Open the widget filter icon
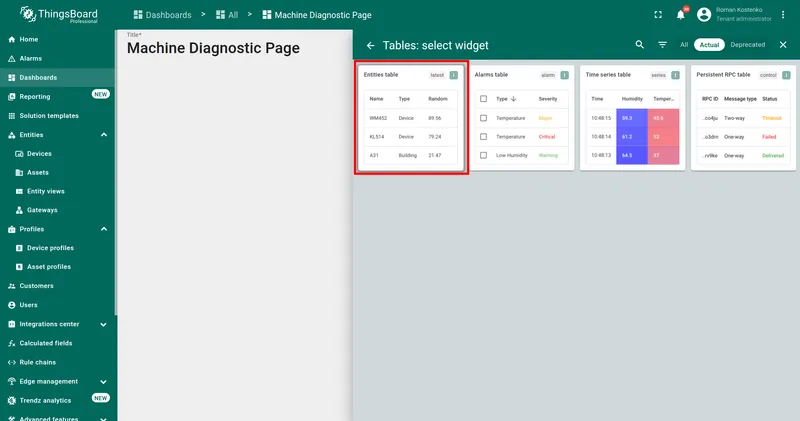Image resolution: width=800 pixels, height=421 pixels. click(x=662, y=45)
